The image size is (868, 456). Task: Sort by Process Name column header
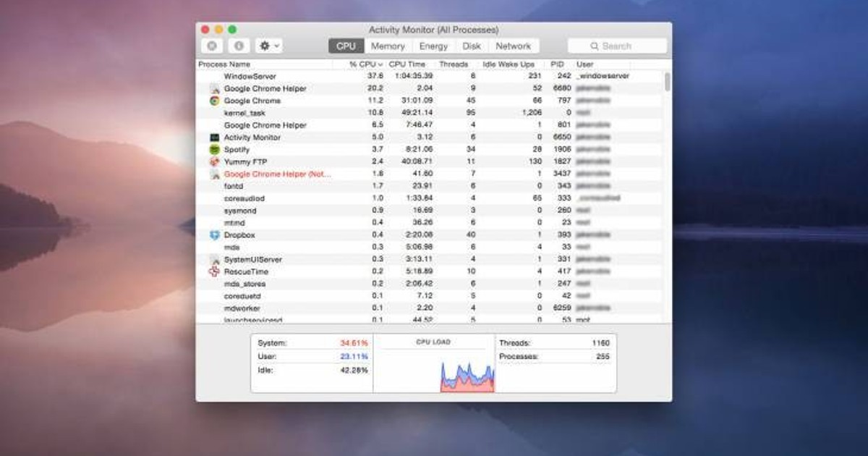point(224,64)
